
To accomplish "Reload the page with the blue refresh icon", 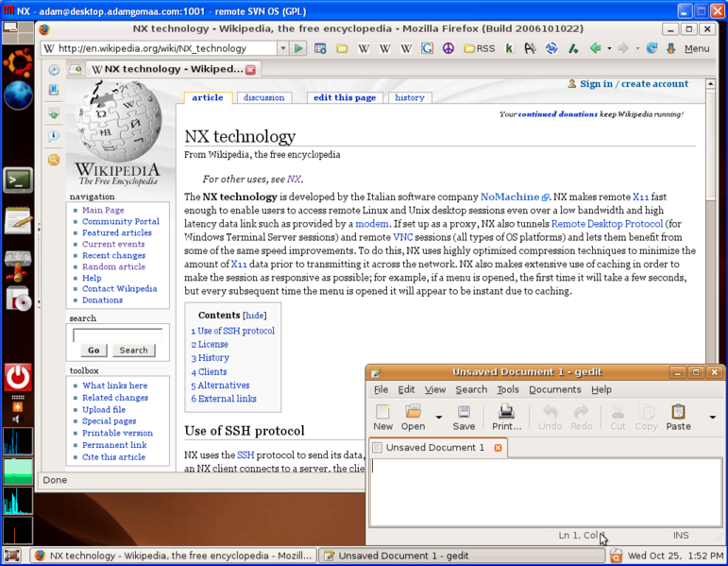I will tap(652, 48).
